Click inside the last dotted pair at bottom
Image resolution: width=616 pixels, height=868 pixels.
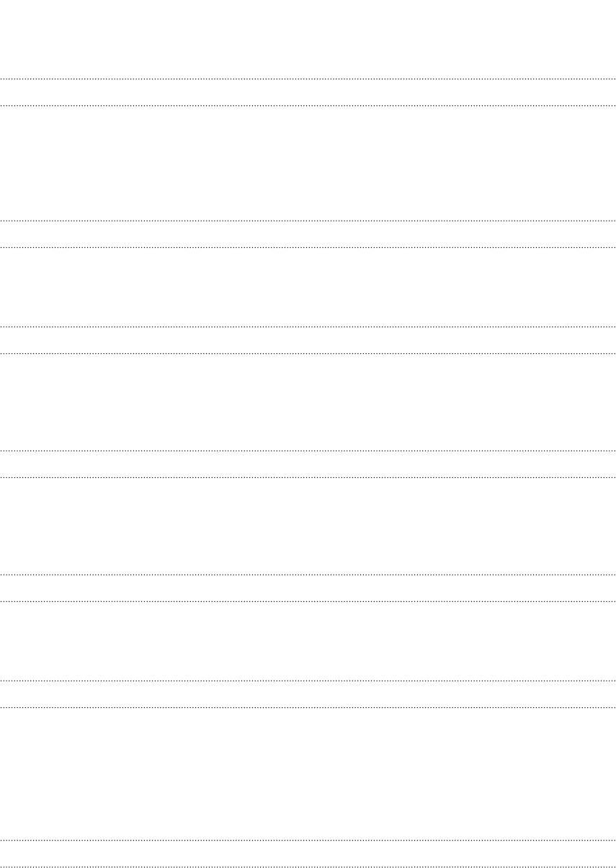[x=308, y=853]
